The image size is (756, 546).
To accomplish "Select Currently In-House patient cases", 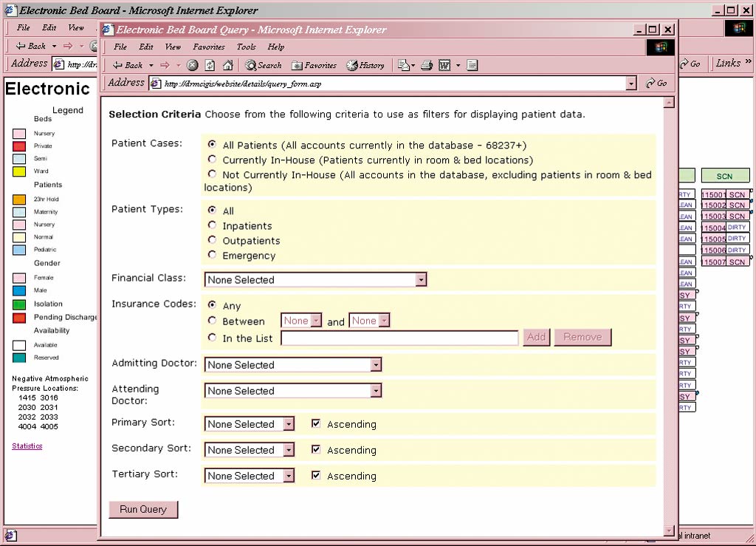I will [x=212, y=159].
